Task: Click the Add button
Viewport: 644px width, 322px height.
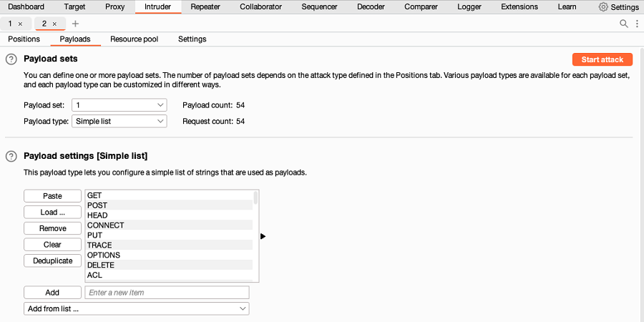Action: click(52, 293)
